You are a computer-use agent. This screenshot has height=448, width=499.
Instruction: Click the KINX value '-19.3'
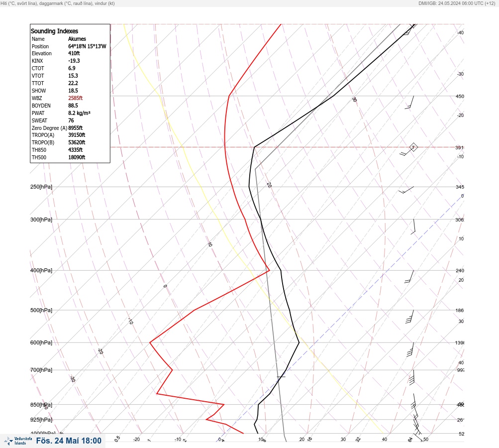(74, 61)
